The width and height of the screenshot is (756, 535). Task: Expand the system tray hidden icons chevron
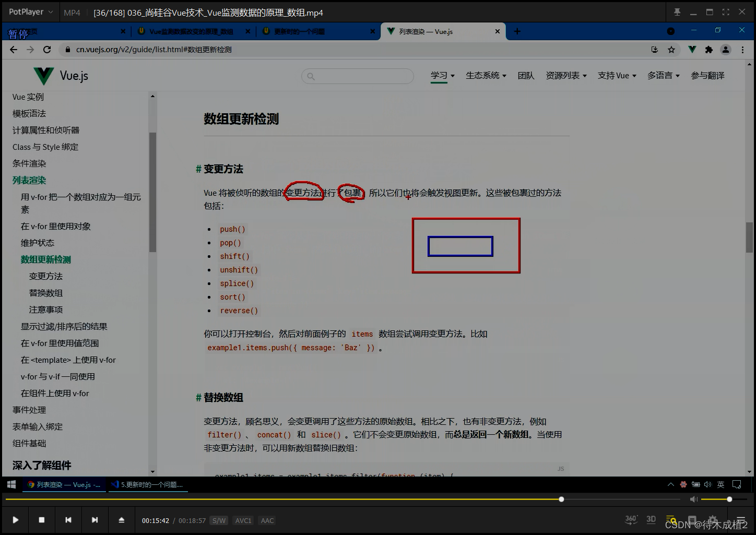[671, 484]
